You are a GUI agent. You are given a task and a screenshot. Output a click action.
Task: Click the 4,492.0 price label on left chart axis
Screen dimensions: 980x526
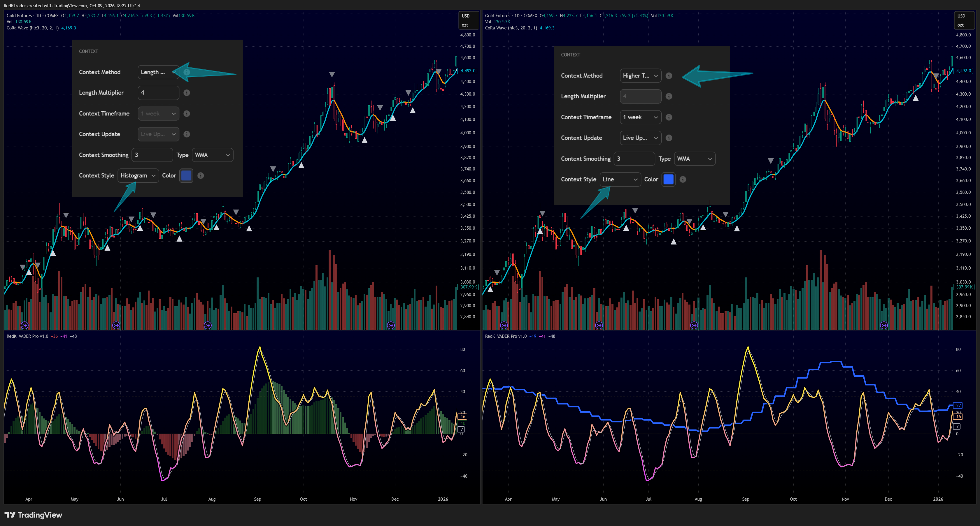(468, 71)
